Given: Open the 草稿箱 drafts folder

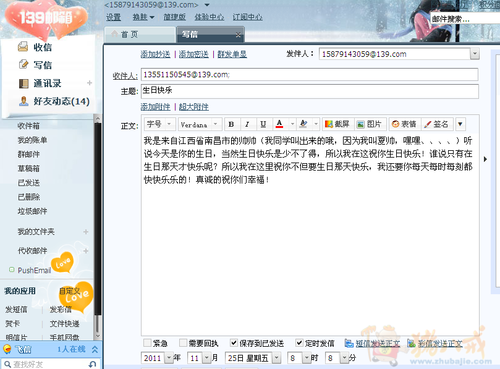Looking at the screenshot, I should (x=29, y=169).
